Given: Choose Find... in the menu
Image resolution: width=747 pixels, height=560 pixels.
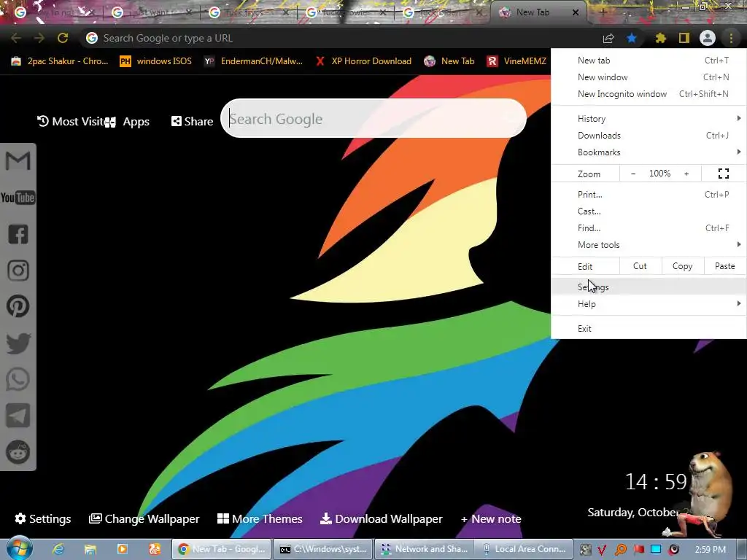Looking at the screenshot, I should 649,228.
